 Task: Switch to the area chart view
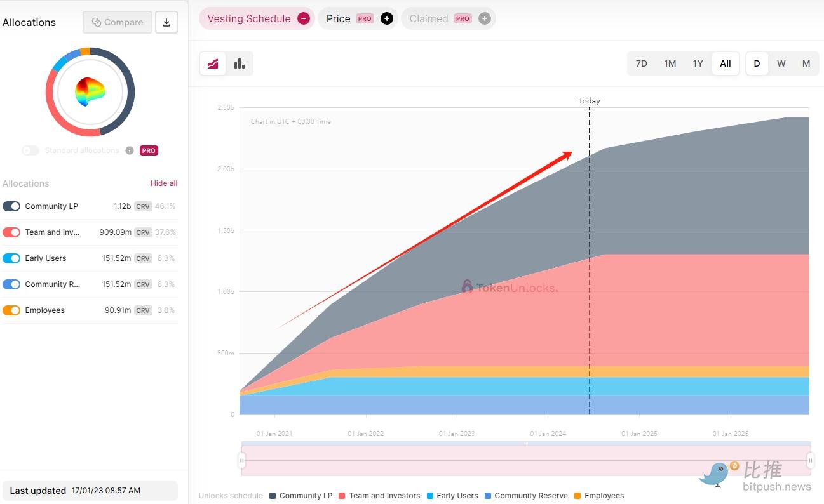(x=213, y=63)
